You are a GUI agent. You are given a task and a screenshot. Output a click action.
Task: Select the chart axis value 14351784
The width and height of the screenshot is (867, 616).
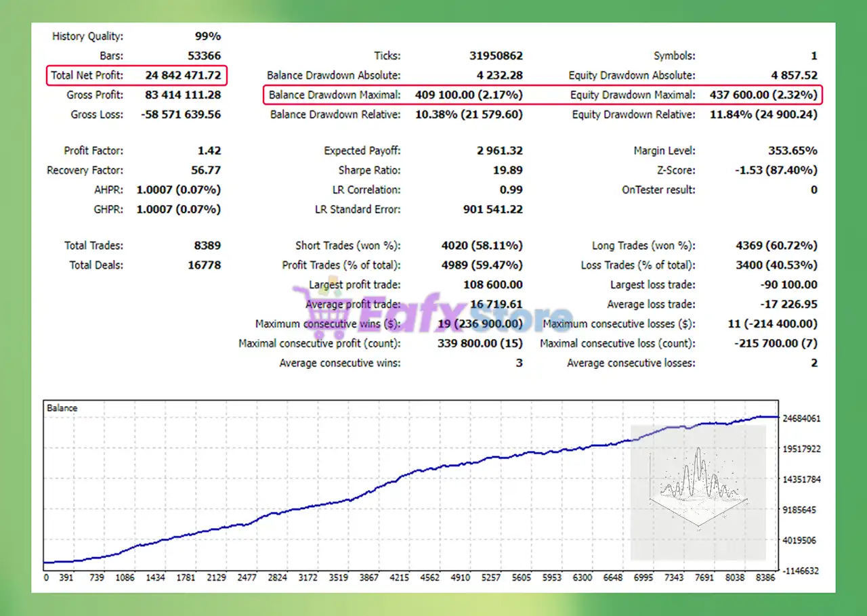[x=802, y=479]
